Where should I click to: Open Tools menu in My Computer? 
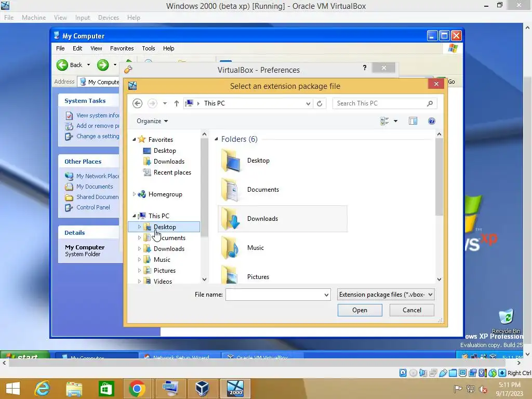click(x=148, y=48)
